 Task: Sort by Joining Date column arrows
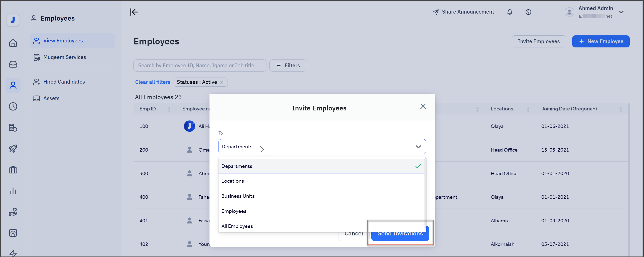(621, 109)
